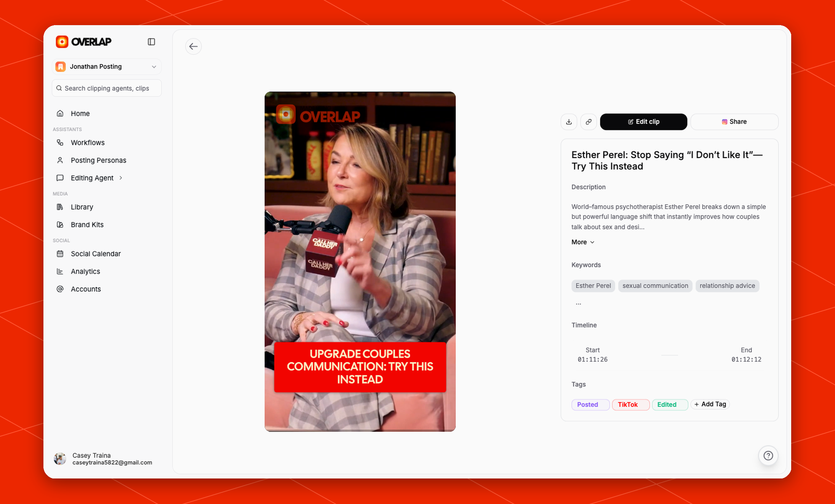This screenshot has width=835, height=504.
Task: Click the search clipping agents field
Action: click(x=107, y=88)
